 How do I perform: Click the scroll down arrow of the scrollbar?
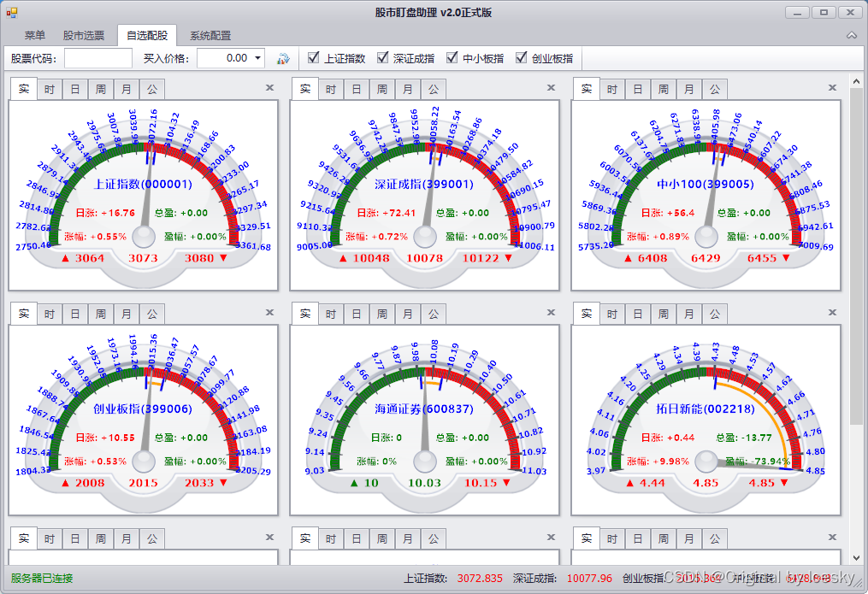tap(856, 557)
